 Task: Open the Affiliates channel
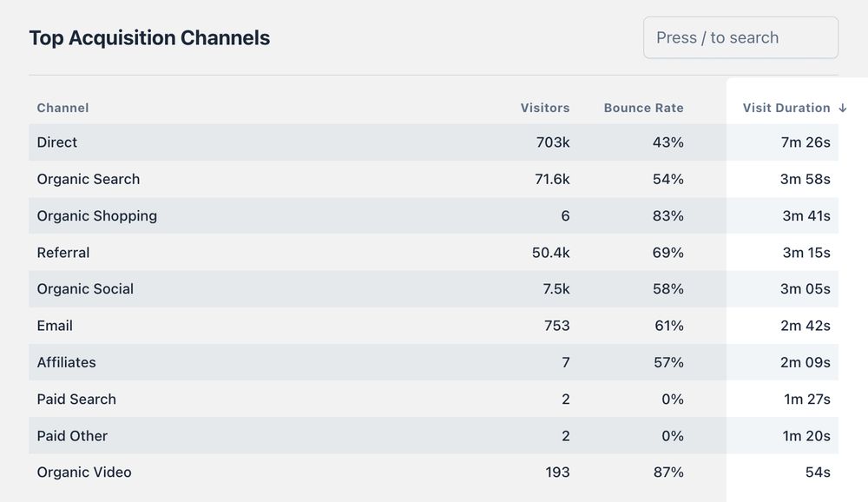point(66,362)
